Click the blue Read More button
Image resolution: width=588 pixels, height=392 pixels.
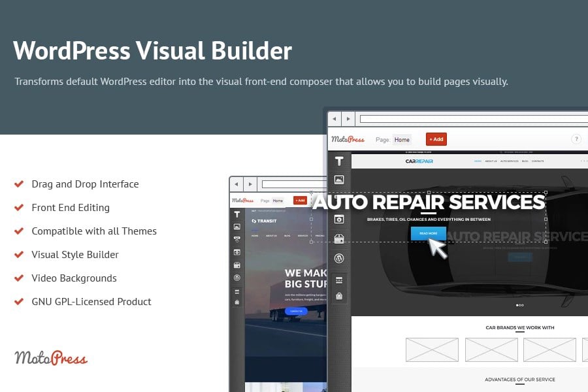click(428, 233)
